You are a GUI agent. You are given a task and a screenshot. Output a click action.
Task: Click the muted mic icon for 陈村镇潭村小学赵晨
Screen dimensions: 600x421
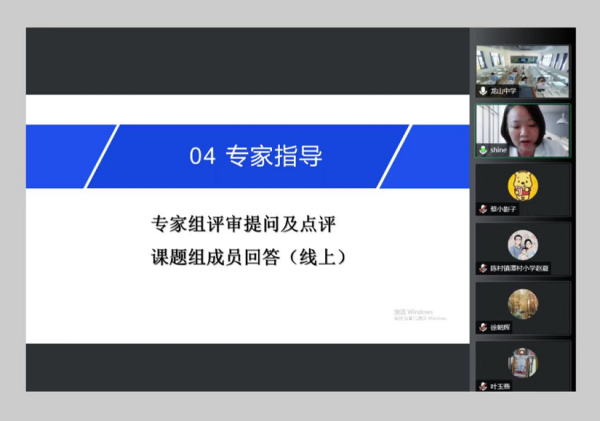point(483,268)
